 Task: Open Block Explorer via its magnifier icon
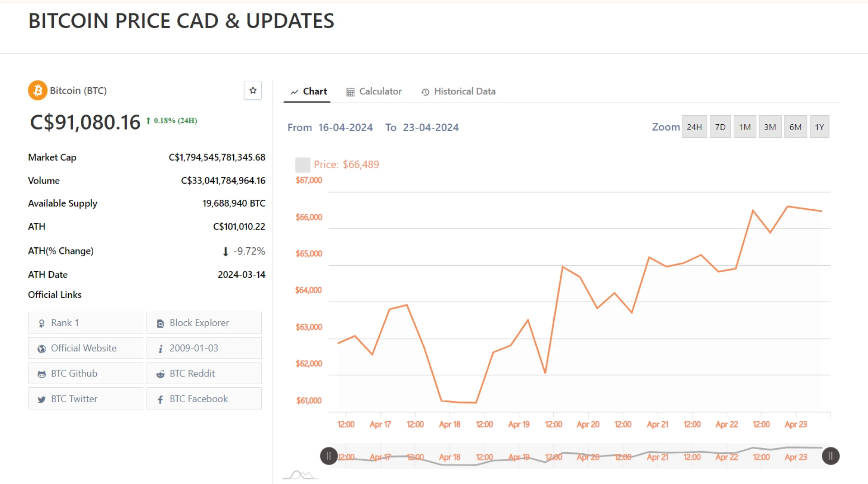pos(160,323)
